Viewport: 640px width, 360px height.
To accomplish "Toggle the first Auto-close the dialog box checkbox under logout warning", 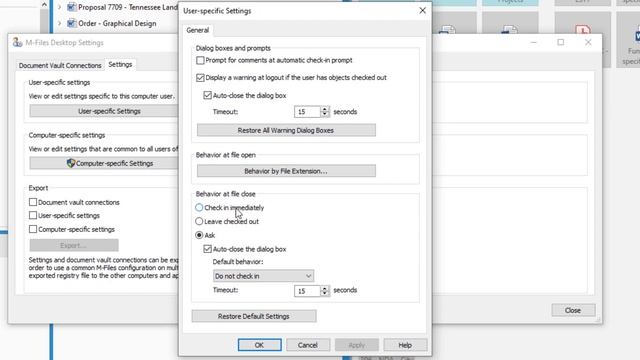I will pos(207,96).
